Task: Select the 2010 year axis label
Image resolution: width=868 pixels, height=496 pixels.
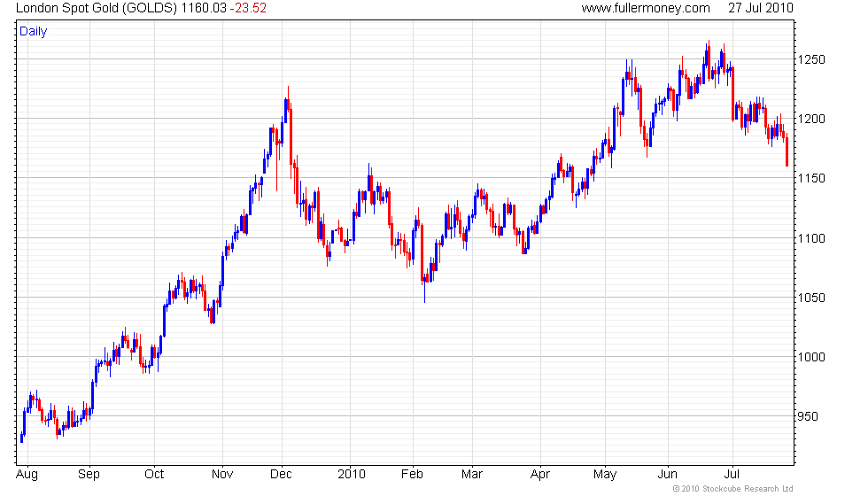Action: click(352, 475)
